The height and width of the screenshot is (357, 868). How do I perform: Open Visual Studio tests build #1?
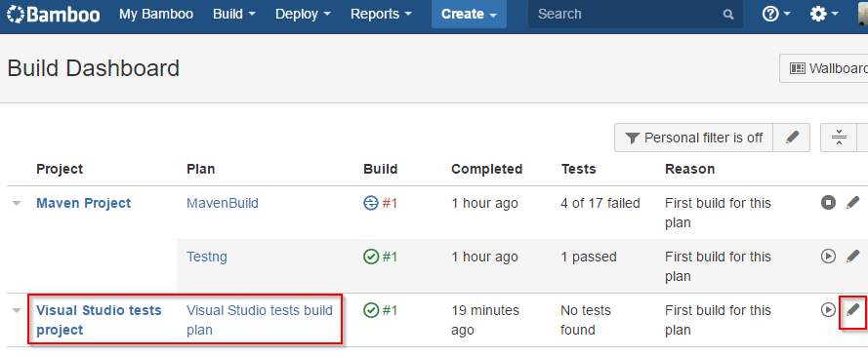[x=390, y=310]
